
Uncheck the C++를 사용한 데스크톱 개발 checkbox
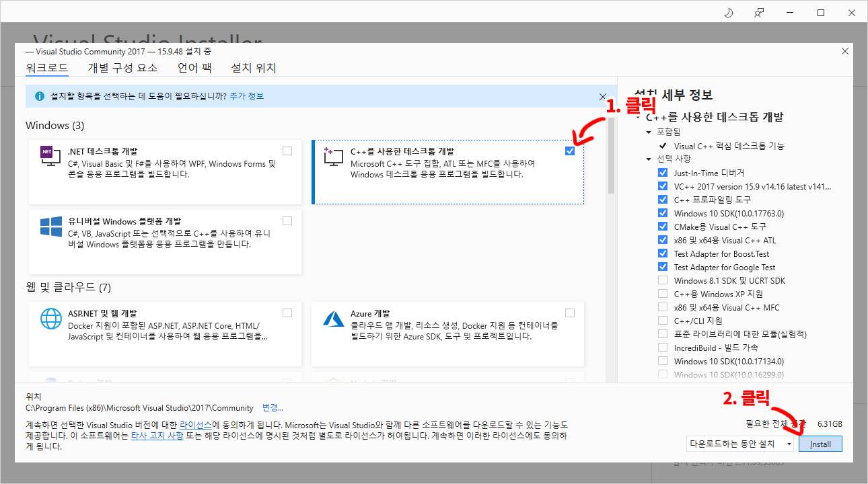tap(570, 151)
